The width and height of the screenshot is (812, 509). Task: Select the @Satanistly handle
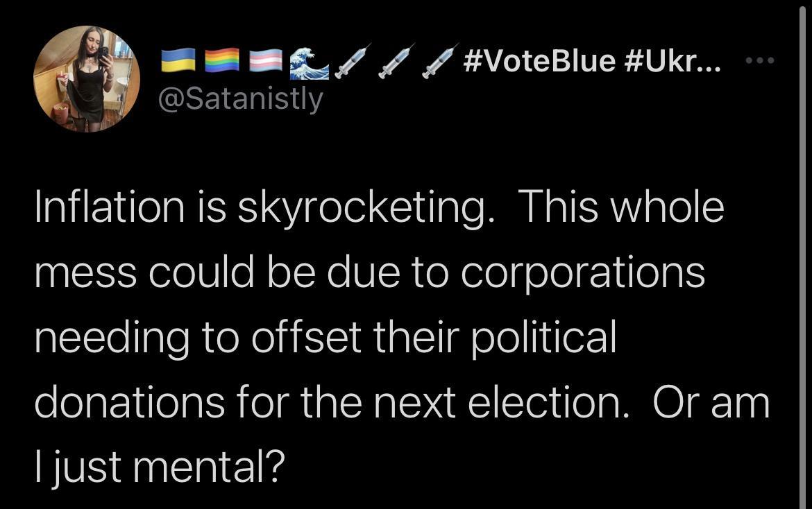pyautogui.click(x=242, y=98)
